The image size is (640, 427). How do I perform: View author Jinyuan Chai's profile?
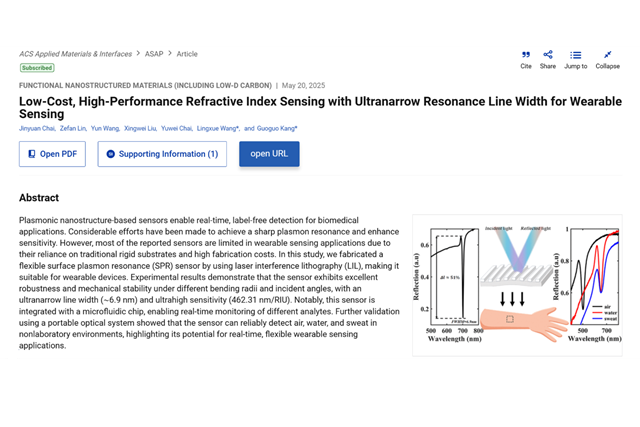coord(38,129)
